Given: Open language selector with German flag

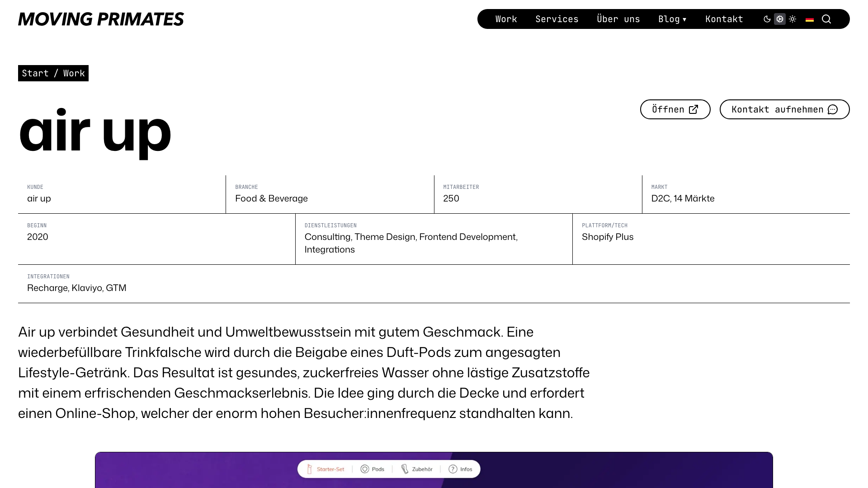Looking at the screenshot, I should pos(810,19).
